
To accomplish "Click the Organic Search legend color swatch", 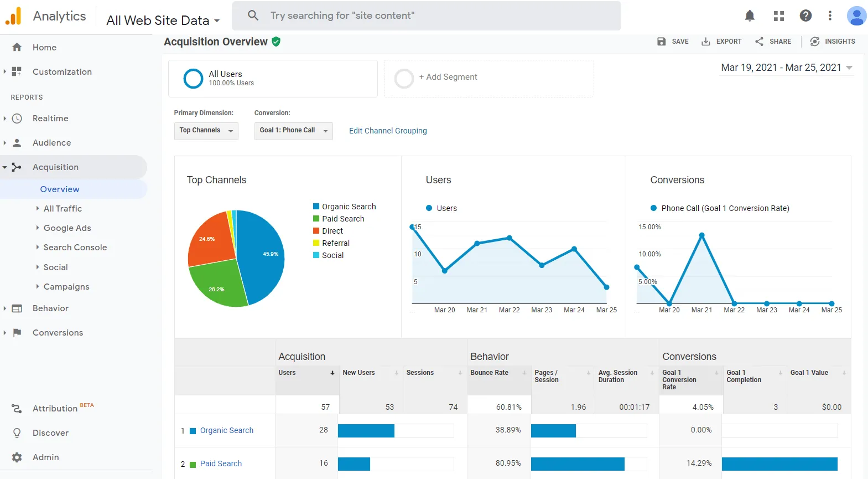I will click(x=316, y=207).
